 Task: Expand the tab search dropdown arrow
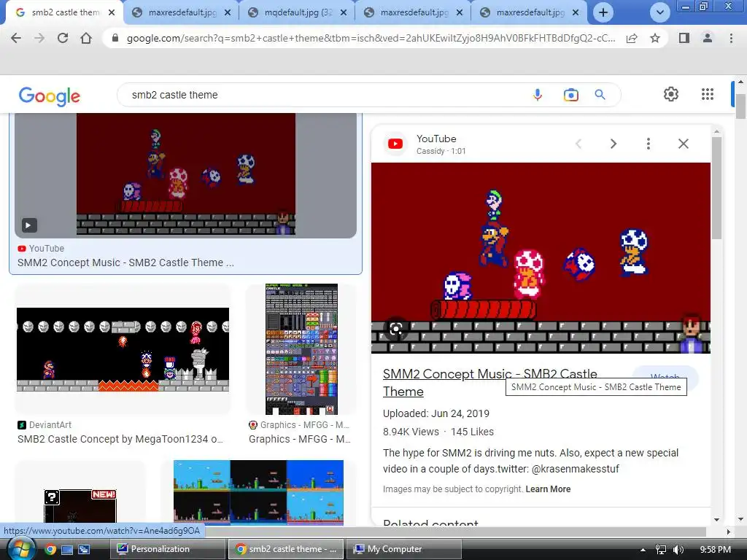(x=659, y=12)
